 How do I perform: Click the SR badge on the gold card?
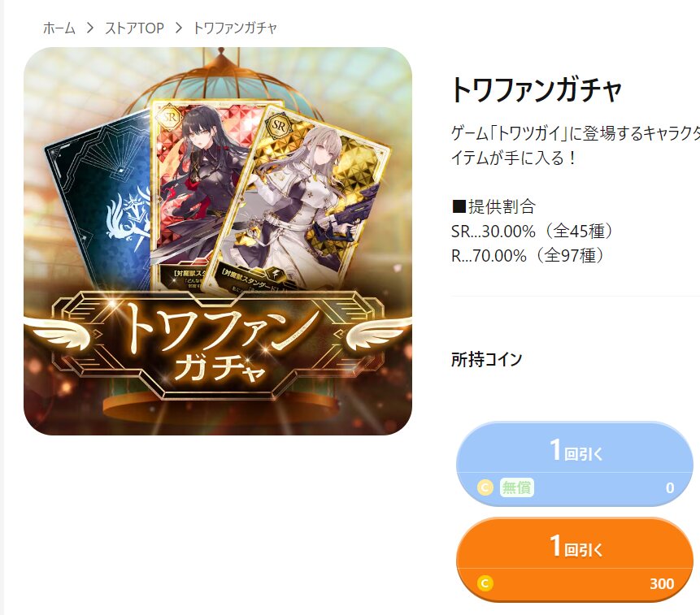pyautogui.click(x=279, y=126)
